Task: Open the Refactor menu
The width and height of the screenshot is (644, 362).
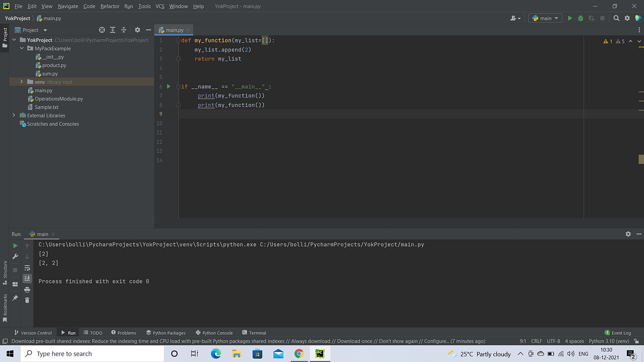Action: tap(110, 6)
